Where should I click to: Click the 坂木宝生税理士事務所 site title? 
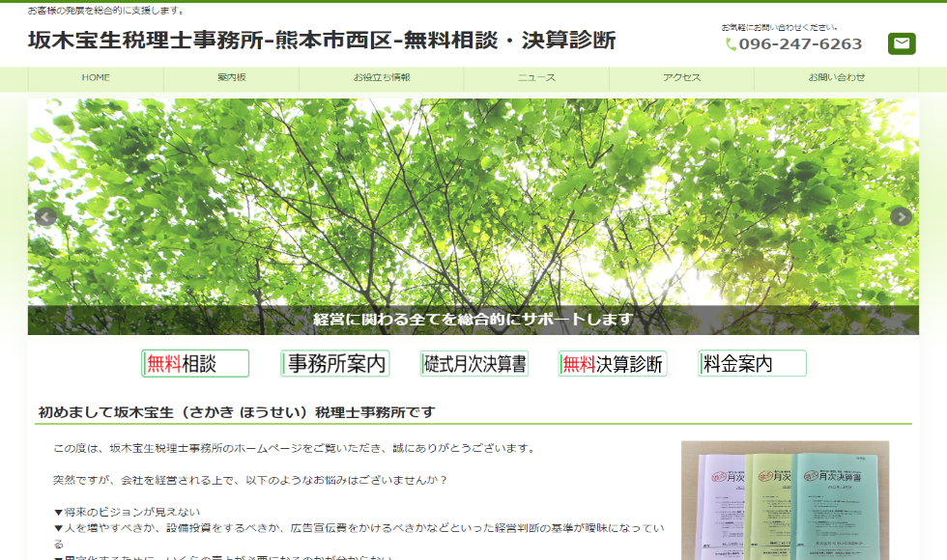tap(321, 41)
